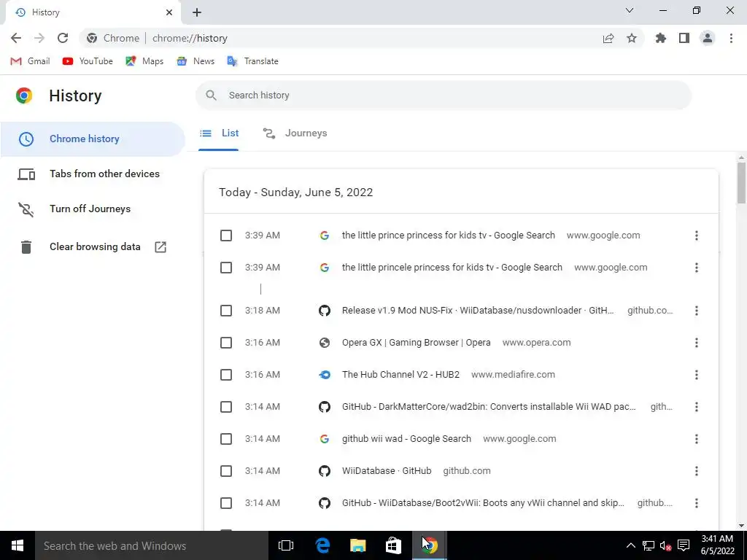This screenshot has width=747, height=560.
Task: Open actions menu for Boot2vWii entry
Action: 696,503
